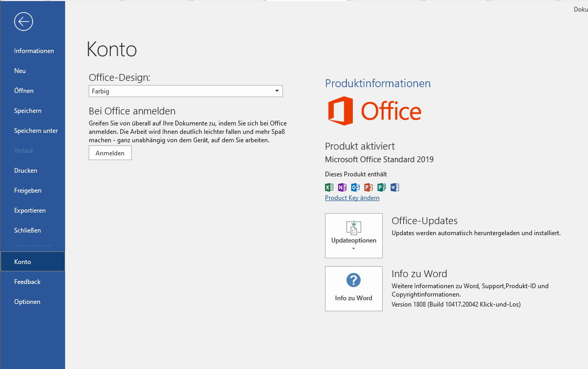Click the Word icon in product list

tap(395, 187)
